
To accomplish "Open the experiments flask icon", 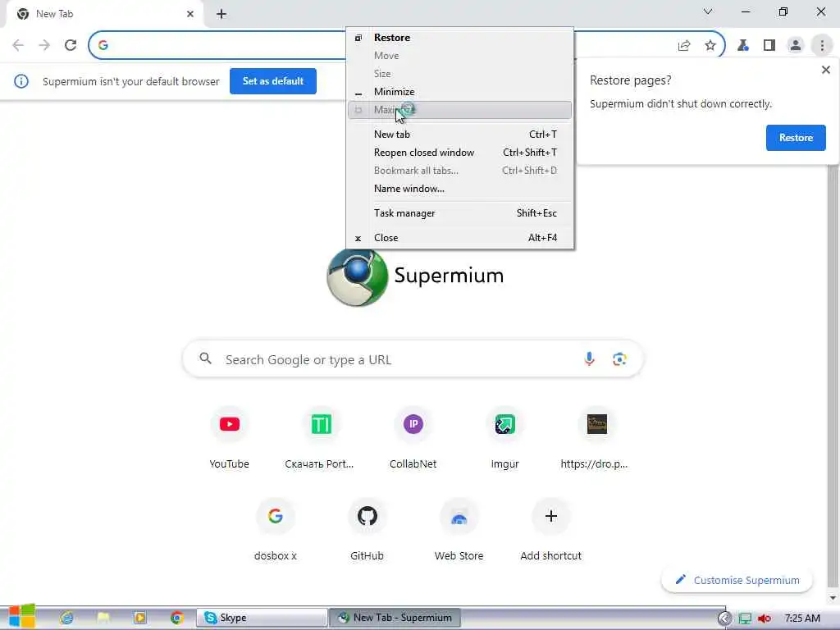I will click(x=743, y=46).
